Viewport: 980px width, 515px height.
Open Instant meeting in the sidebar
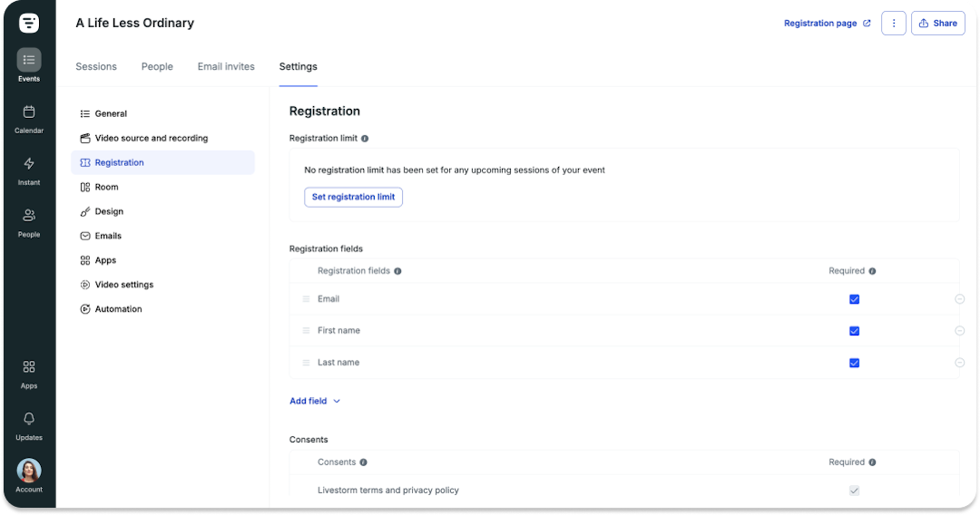click(x=29, y=171)
